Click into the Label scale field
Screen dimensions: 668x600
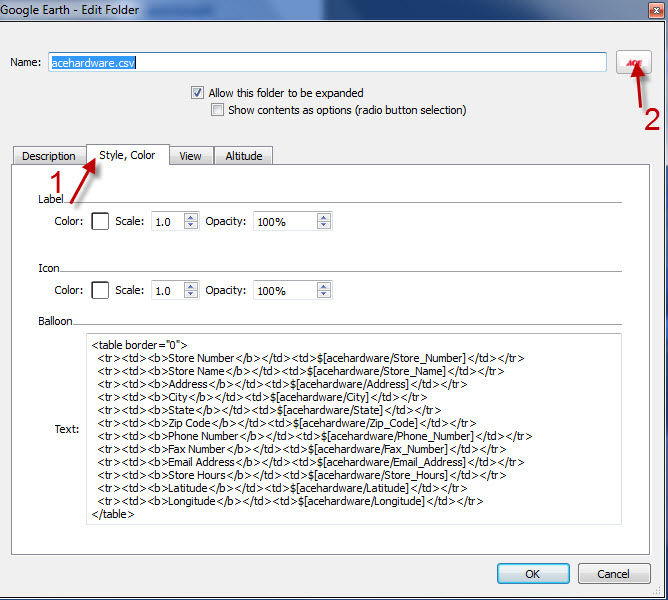pyautogui.click(x=168, y=222)
